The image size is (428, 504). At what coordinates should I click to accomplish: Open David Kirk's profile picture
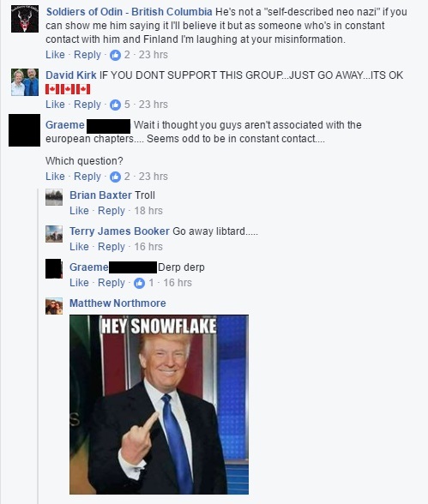25,82
